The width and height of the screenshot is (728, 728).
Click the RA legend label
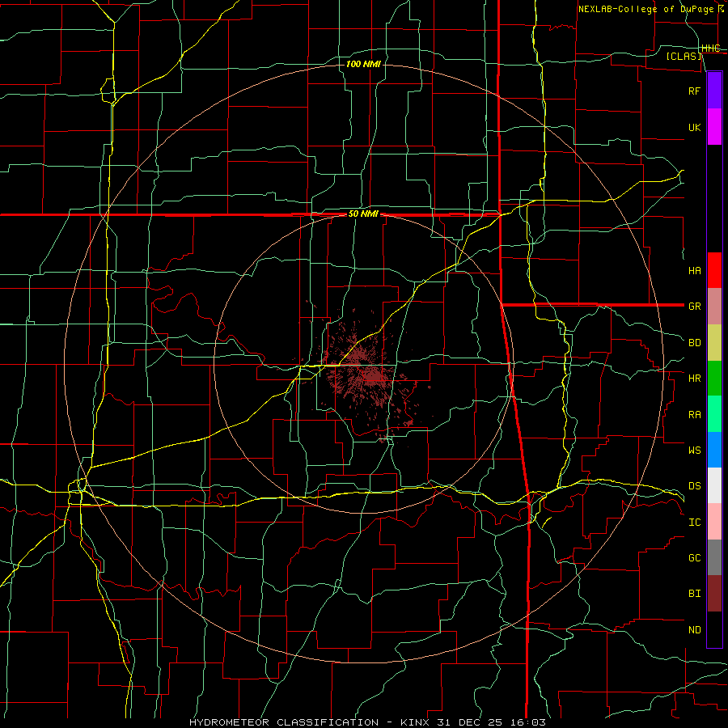click(694, 414)
